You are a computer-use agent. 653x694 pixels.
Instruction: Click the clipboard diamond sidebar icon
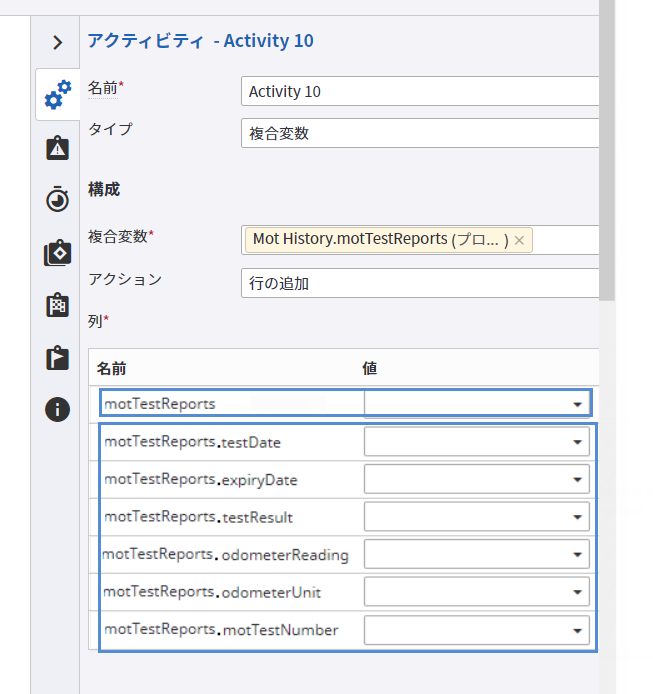57,253
